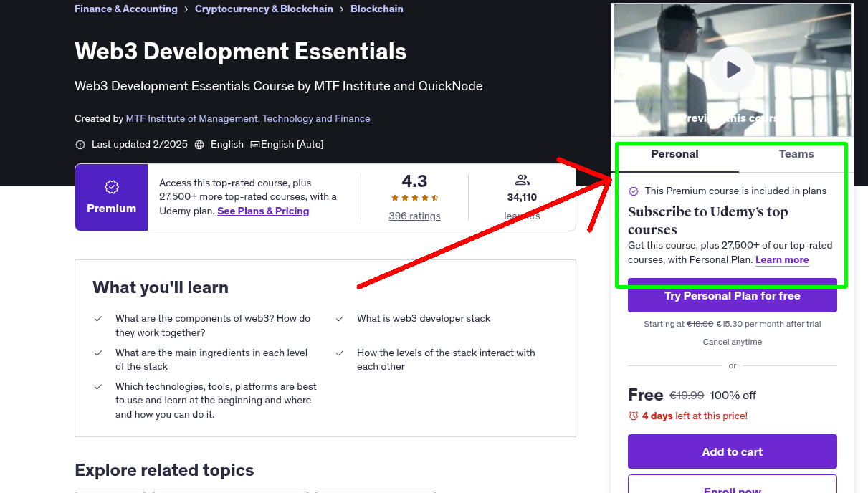Click the 34,110 learners count

coord(522,198)
